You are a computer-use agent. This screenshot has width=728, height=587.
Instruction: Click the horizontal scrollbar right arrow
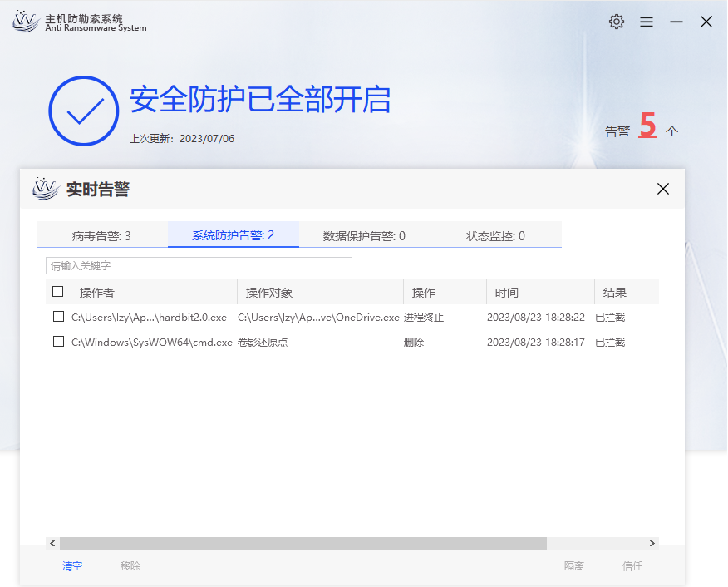652,543
